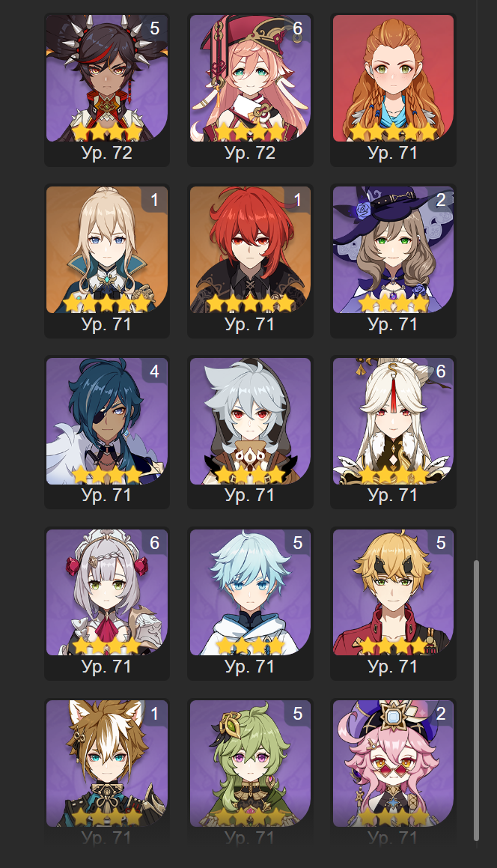Select Kaeya with the eyepatch

(x=107, y=421)
